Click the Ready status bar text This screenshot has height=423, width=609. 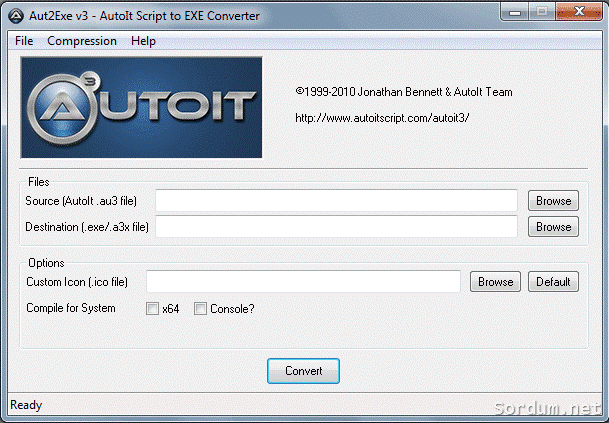coord(26,405)
